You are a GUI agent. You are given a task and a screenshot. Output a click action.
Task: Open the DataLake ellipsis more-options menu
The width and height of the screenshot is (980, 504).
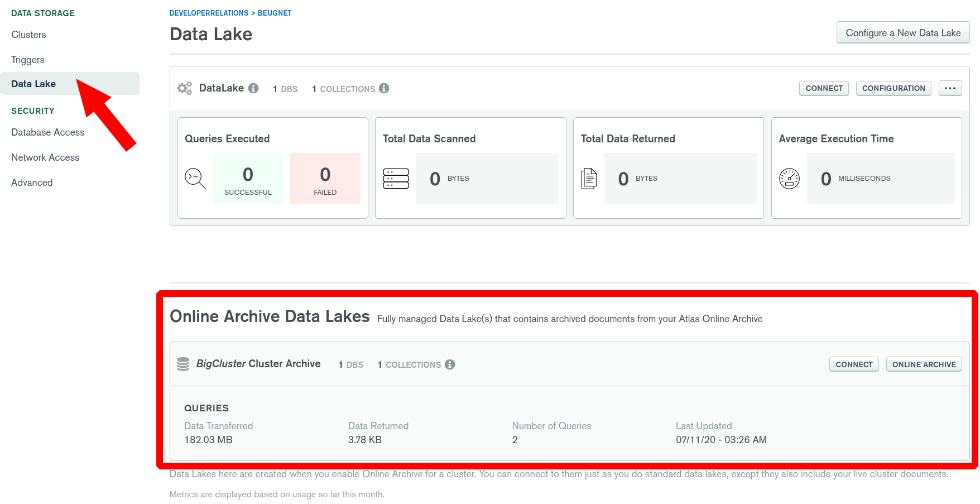(x=950, y=88)
